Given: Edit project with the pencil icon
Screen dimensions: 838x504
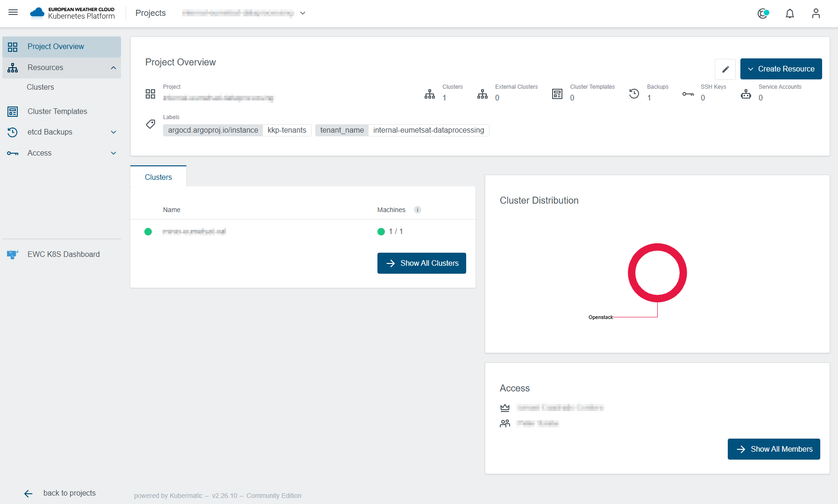Looking at the screenshot, I should pyautogui.click(x=725, y=69).
